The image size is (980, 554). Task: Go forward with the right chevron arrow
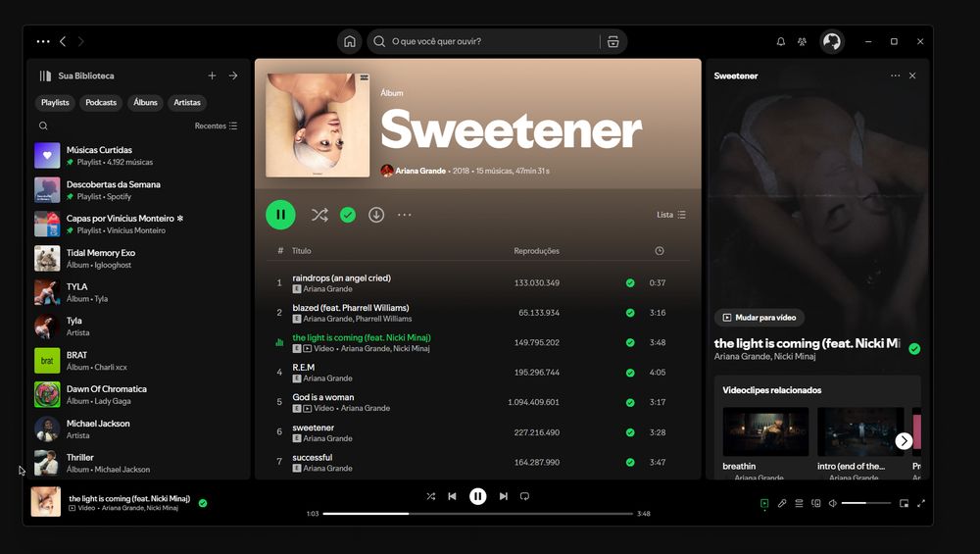coord(80,41)
